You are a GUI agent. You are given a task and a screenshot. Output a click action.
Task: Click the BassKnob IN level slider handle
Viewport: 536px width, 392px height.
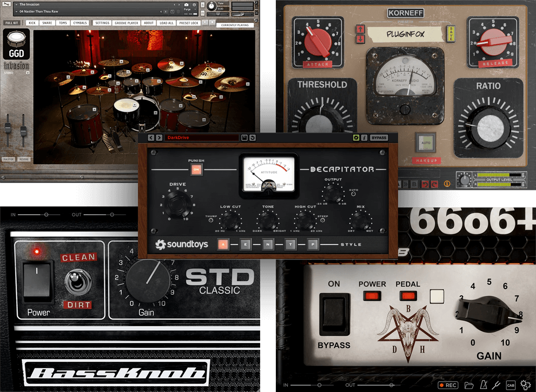46,215
